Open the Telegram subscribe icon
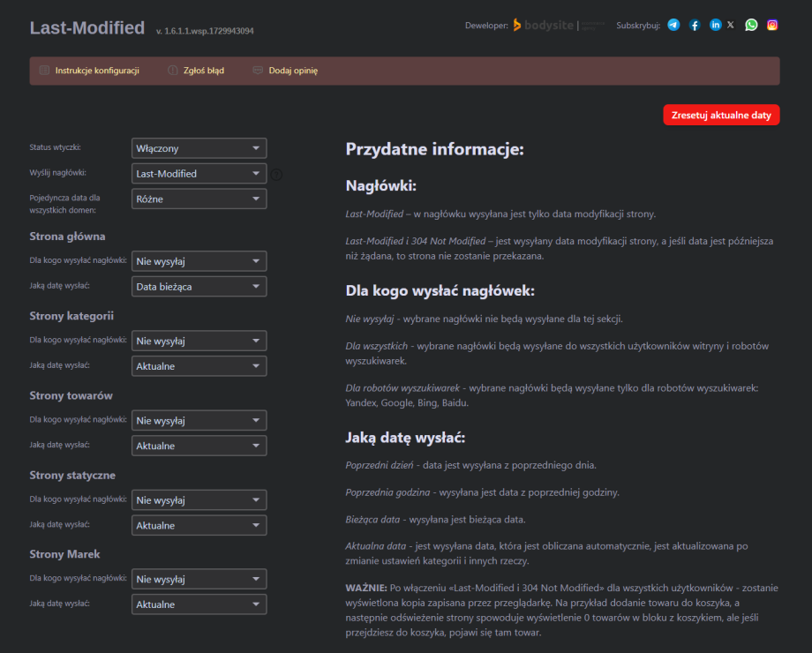Screen dimensions: 812x653 click(673, 26)
